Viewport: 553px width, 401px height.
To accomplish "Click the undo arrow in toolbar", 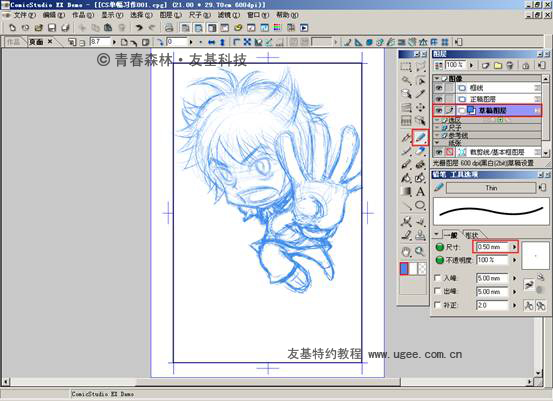I will click(139, 28).
